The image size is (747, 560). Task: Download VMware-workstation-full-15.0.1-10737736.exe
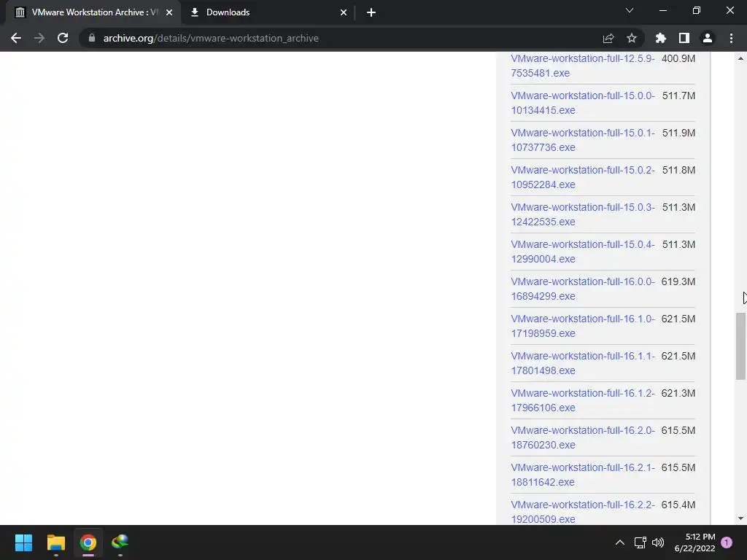coord(583,140)
